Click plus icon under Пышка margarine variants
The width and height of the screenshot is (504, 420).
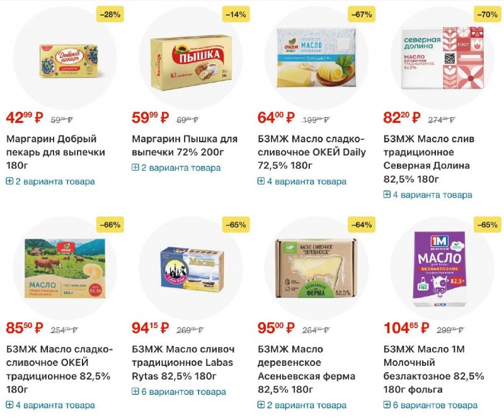(x=135, y=167)
